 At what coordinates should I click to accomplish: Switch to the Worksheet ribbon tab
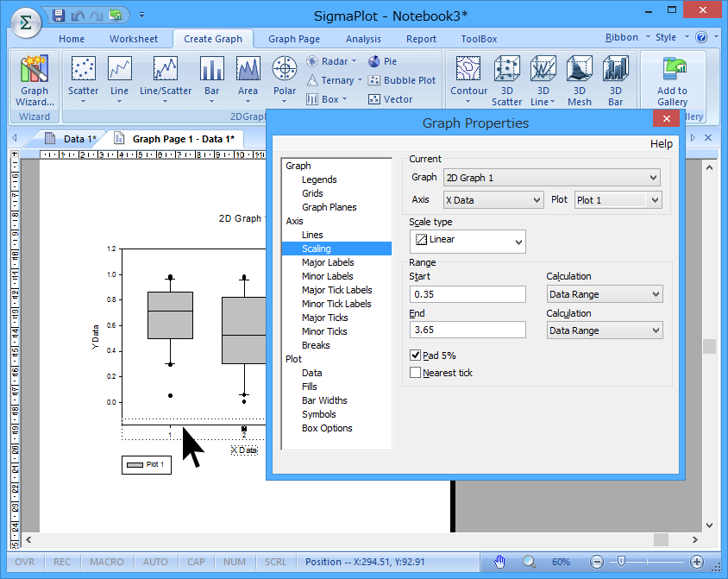point(133,39)
